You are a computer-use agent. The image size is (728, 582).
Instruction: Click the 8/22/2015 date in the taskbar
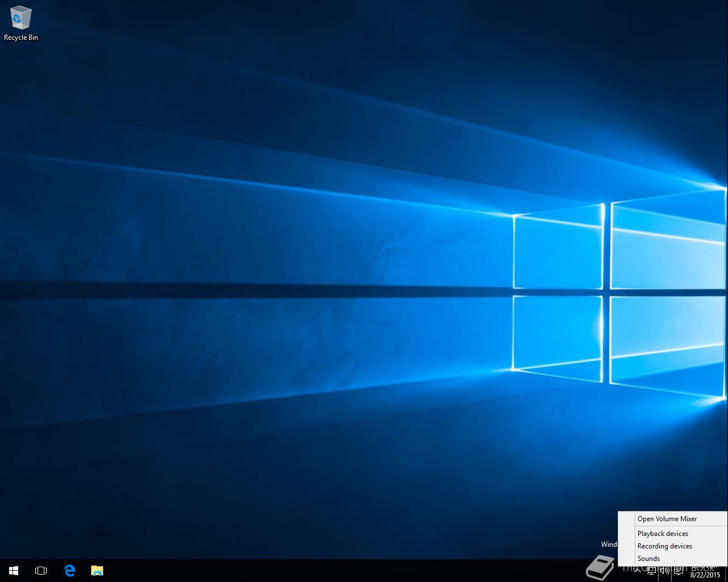pyautogui.click(x=705, y=575)
